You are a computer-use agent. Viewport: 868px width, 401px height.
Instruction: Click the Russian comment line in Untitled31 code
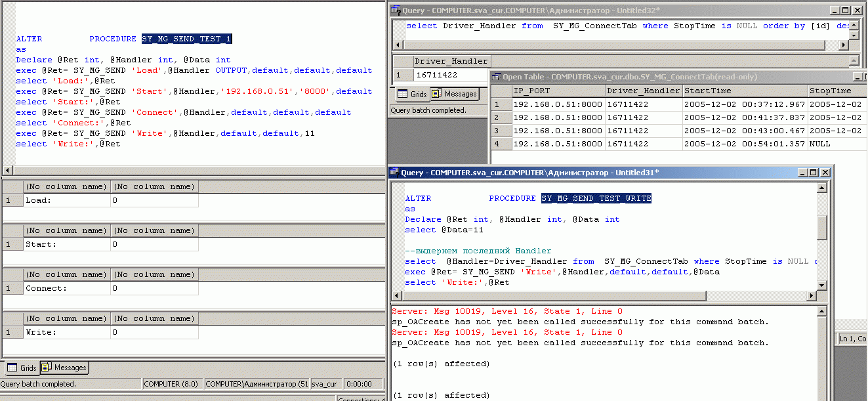478,251
